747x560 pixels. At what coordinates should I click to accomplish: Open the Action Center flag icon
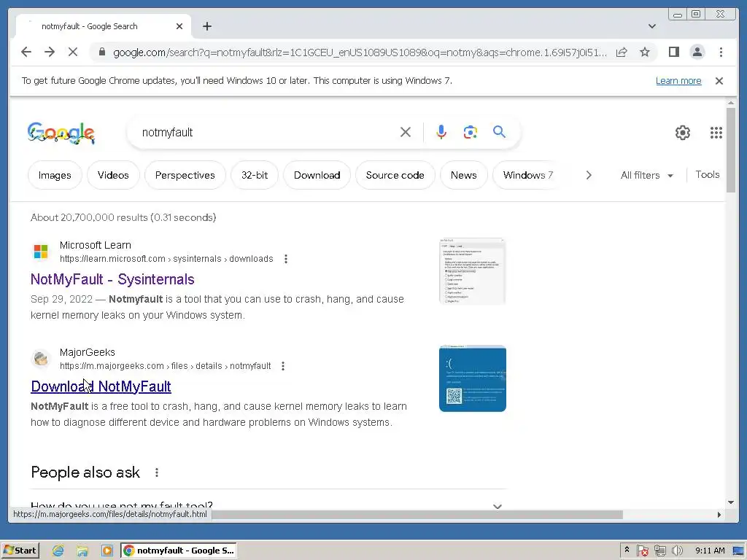[642, 551]
